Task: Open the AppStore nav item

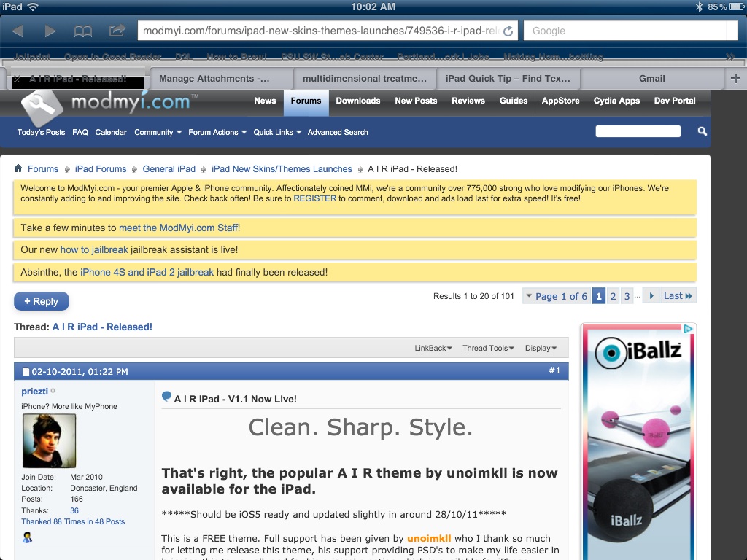Action: click(x=561, y=101)
